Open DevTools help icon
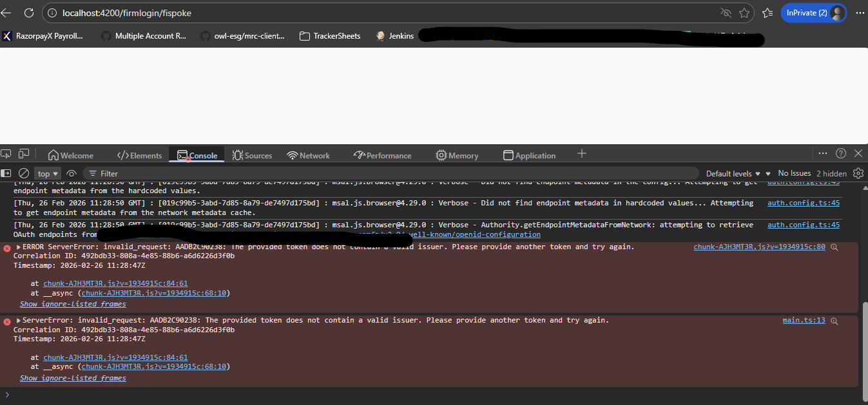Image resolution: width=868 pixels, height=405 pixels. coord(841,153)
